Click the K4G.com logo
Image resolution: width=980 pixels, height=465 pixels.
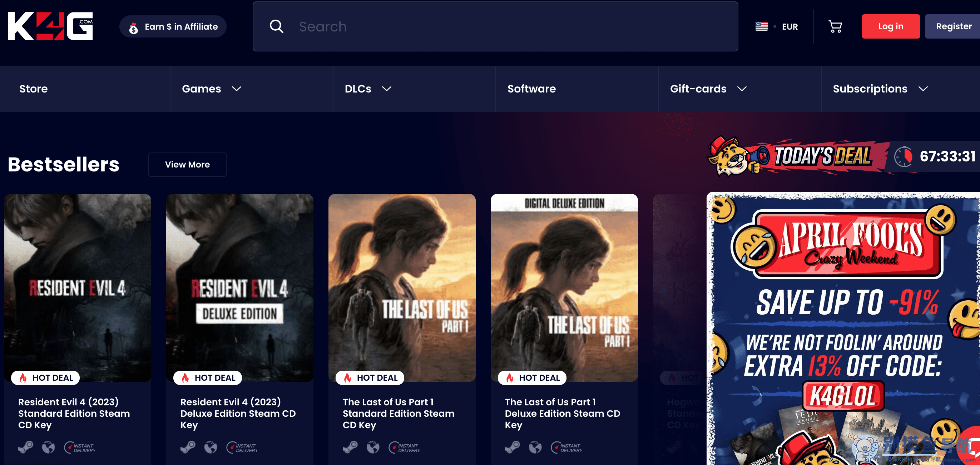50,26
